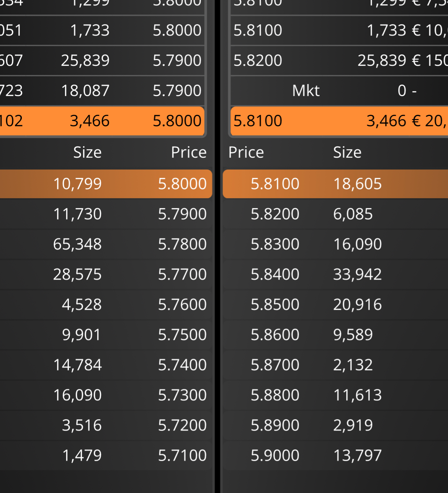This screenshot has height=493, width=448.
Task: Select best ask level 5.8100 with 18,605
Action: (335, 184)
